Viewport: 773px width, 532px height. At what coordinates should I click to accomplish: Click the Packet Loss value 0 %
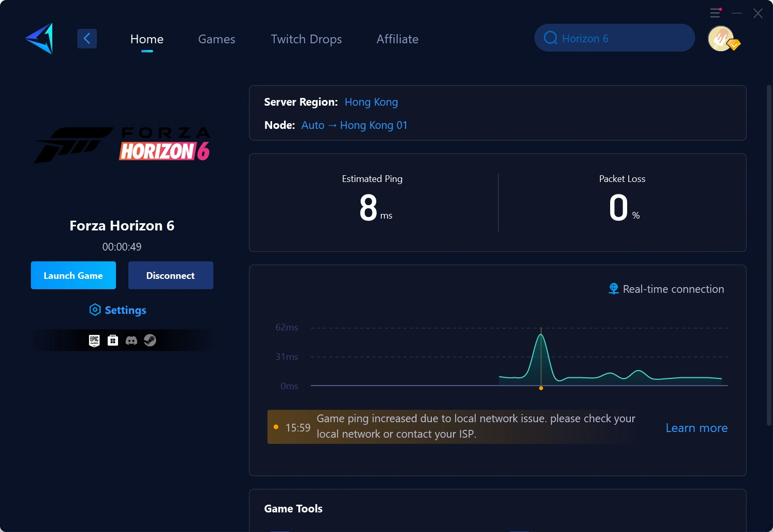[x=624, y=208]
